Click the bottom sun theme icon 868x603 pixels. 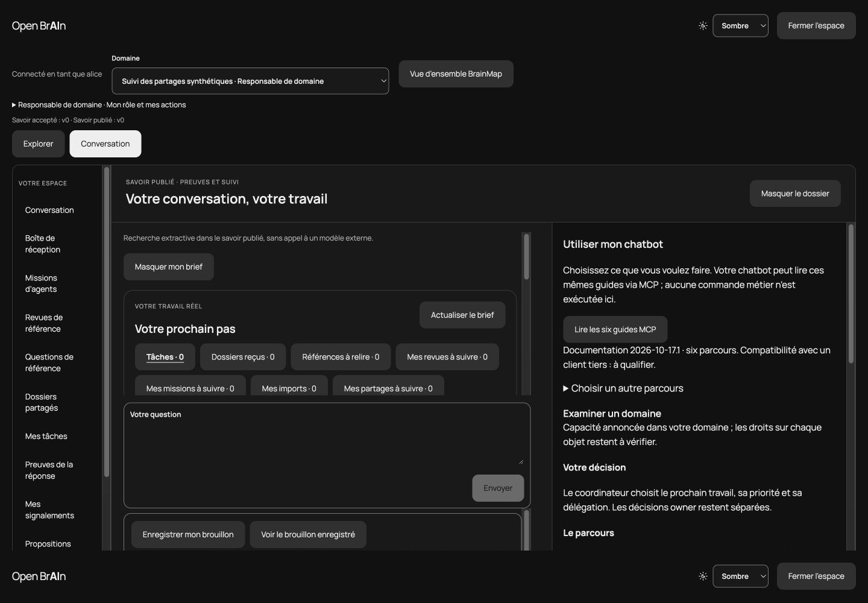[703, 576]
